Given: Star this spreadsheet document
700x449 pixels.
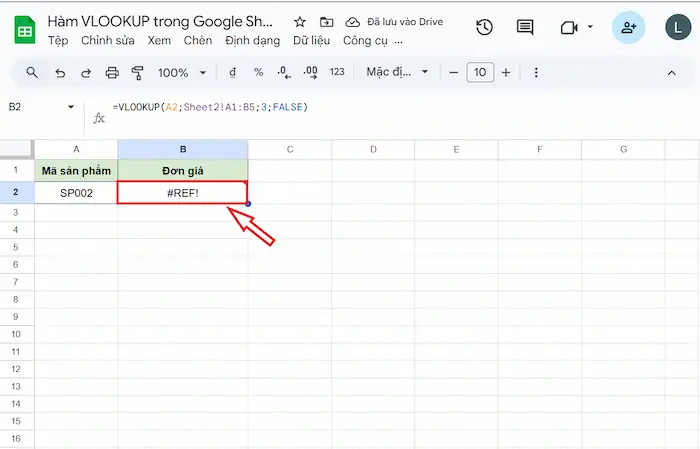Looking at the screenshot, I should click(x=300, y=22).
